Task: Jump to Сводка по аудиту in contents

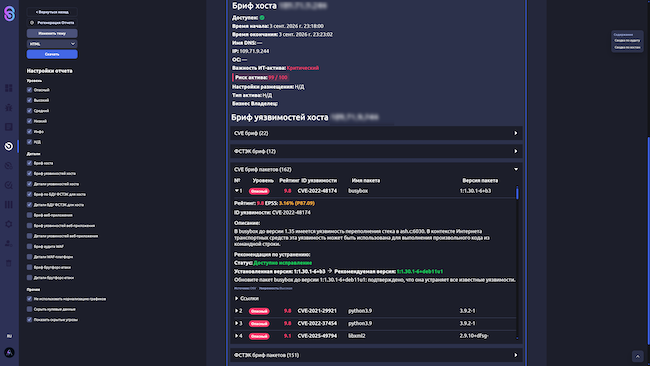Action: (x=627, y=41)
